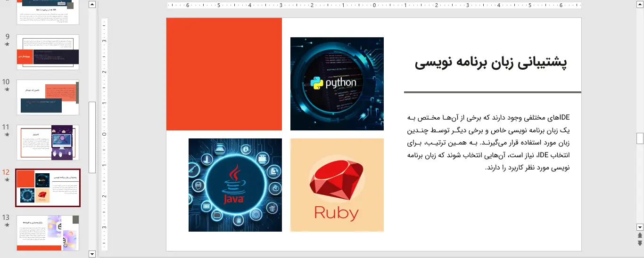644x258 pixels.
Task: Go to previous slide with double-up arrow
Action: [x=640, y=235]
